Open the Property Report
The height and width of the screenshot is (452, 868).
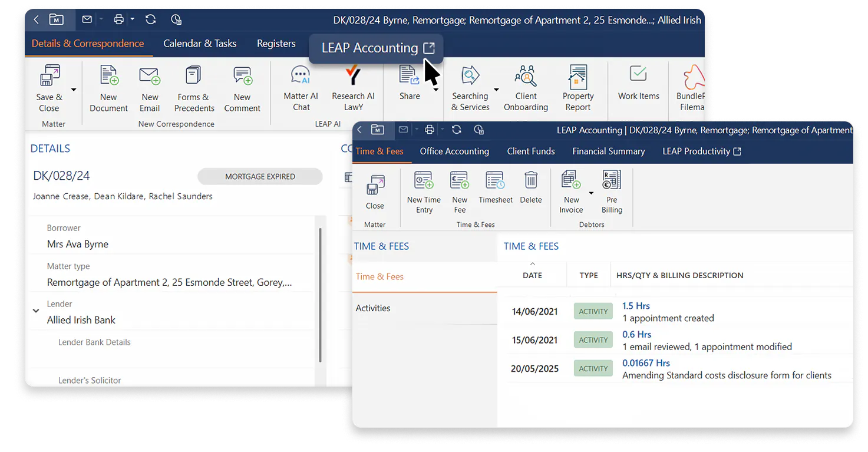coord(578,88)
